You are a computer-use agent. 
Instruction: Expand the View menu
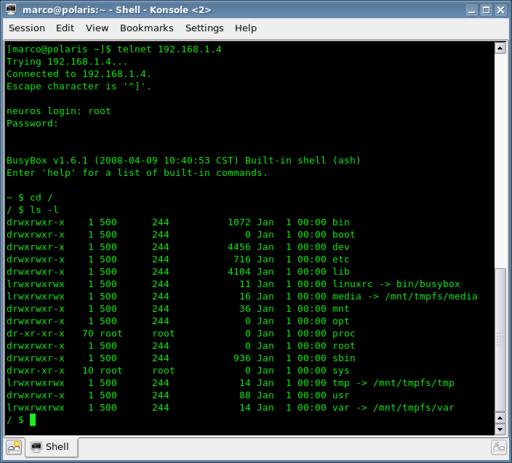point(97,28)
